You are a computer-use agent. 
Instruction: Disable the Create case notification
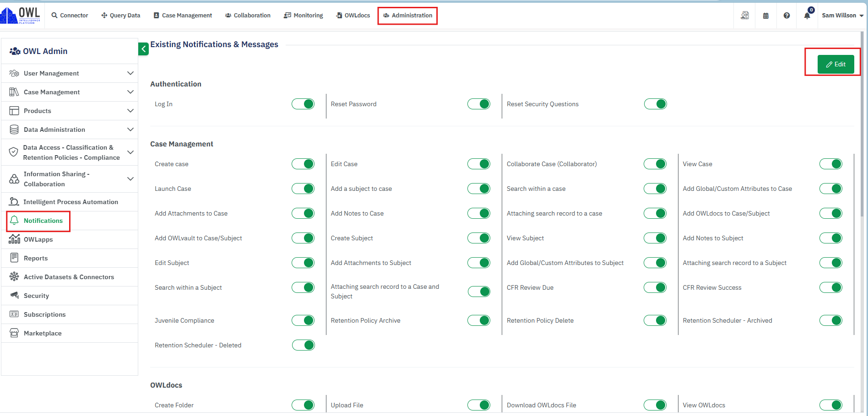pos(303,164)
